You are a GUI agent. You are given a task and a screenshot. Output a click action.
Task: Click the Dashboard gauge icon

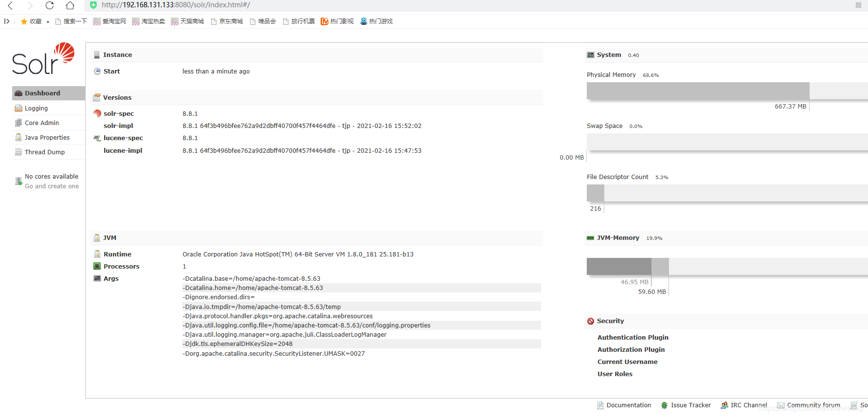pos(18,93)
